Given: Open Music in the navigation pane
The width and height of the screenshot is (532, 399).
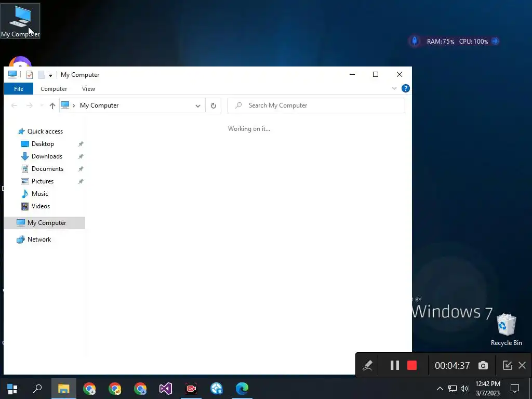Looking at the screenshot, I should click(x=39, y=194).
